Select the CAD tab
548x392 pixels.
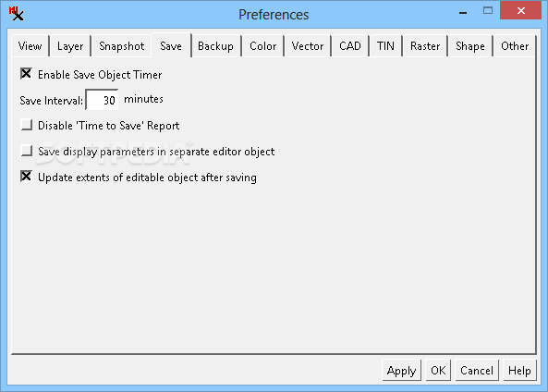(x=350, y=46)
